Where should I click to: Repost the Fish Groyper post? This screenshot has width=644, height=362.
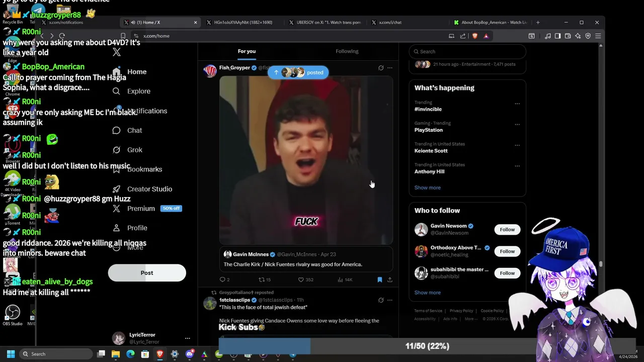(x=265, y=280)
